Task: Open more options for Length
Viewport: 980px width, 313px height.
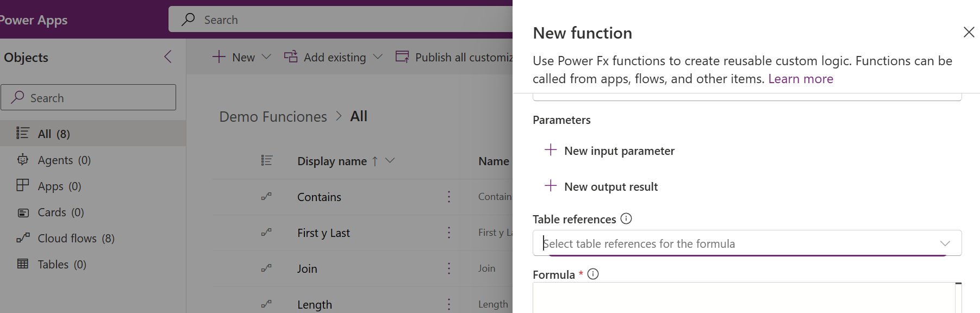Action: tap(449, 304)
